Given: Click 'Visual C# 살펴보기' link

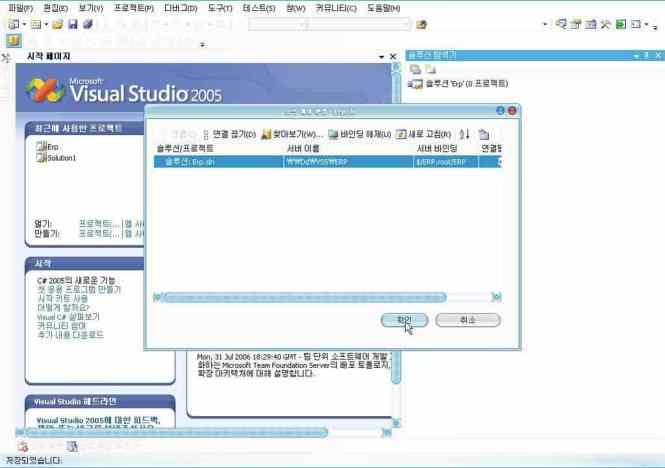Looking at the screenshot, I should pyautogui.click(x=68, y=317).
